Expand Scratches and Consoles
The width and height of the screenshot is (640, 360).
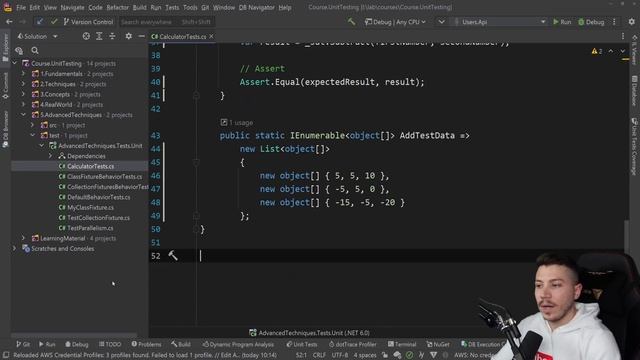[x=15, y=248]
